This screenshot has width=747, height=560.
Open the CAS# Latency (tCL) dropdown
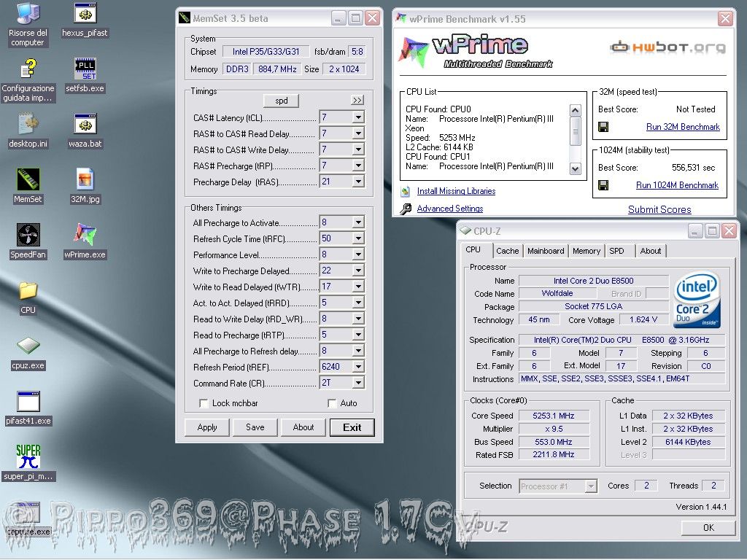[x=358, y=117]
